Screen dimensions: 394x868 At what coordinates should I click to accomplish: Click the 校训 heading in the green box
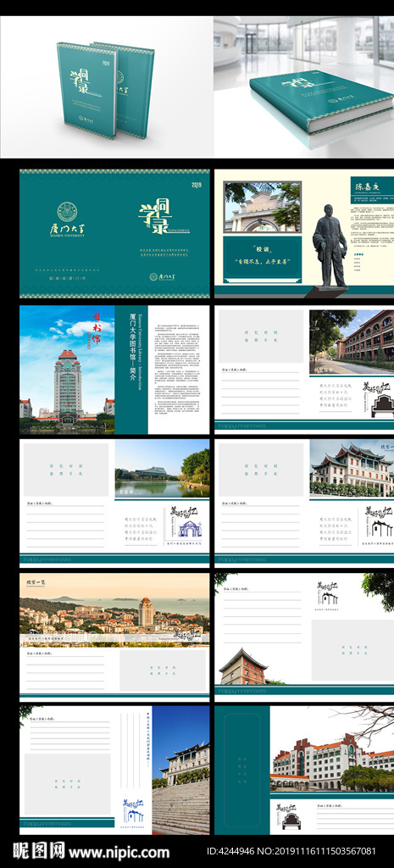click(x=263, y=248)
